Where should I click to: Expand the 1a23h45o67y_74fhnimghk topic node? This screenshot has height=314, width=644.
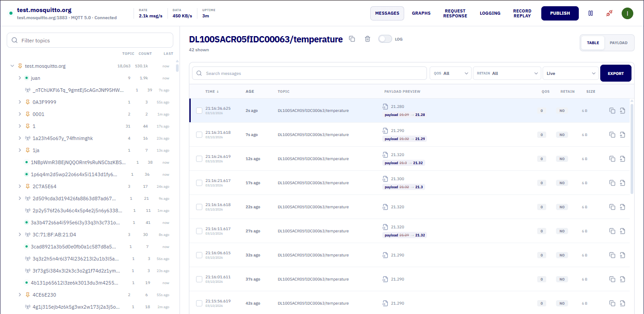pyautogui.click(x=20, y=138)
